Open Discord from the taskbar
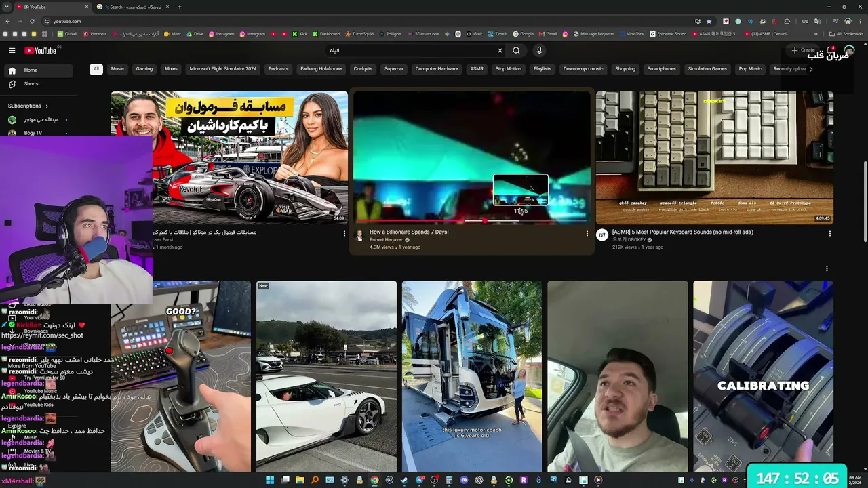This screenshot has height=488, width=868. [464, 480]
